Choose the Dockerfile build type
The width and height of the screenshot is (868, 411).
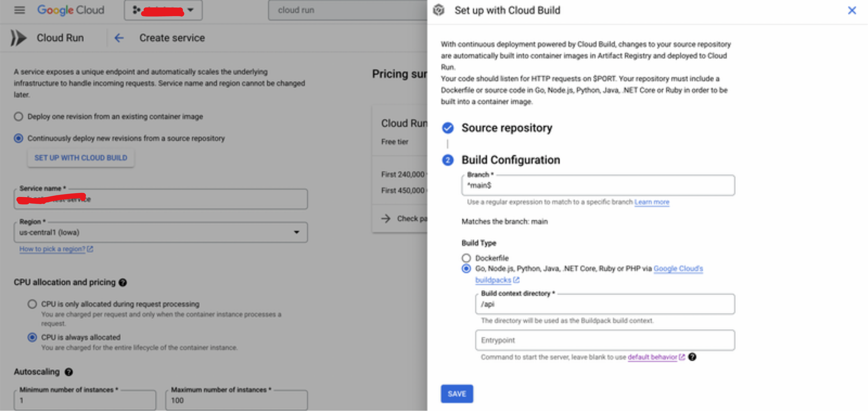pyautogui.click(x=466, y=258)
